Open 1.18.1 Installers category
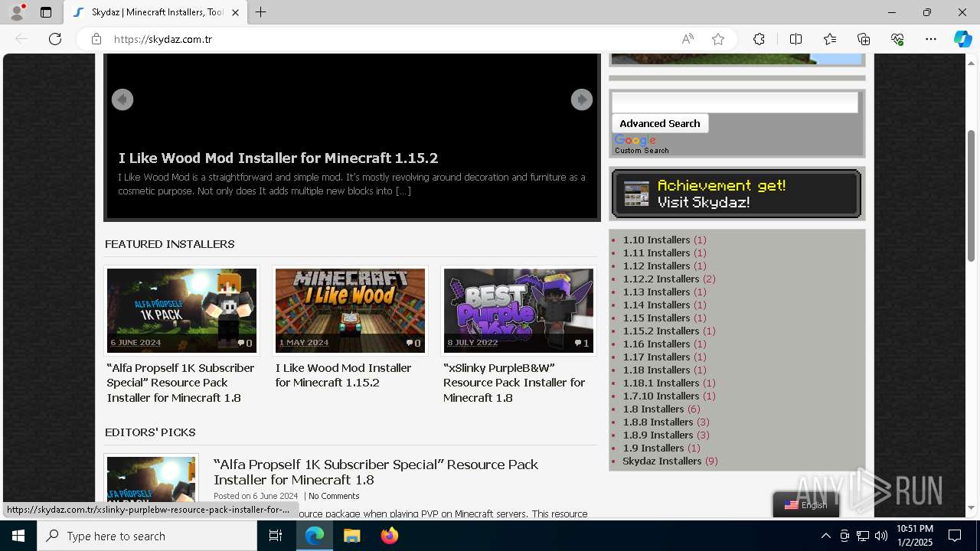The width and height of the screenshot is (980, 551). 661,383
